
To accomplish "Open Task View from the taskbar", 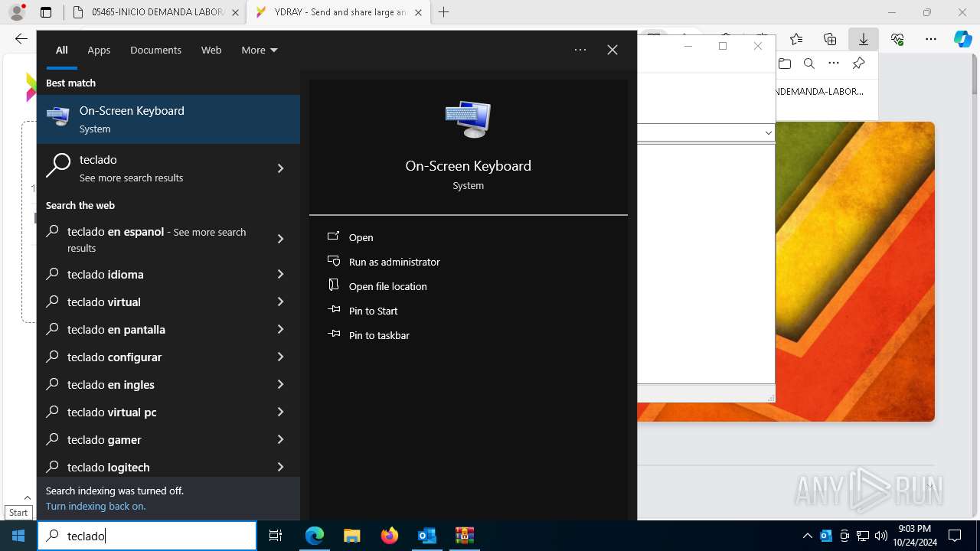I will tap(276, 536).
